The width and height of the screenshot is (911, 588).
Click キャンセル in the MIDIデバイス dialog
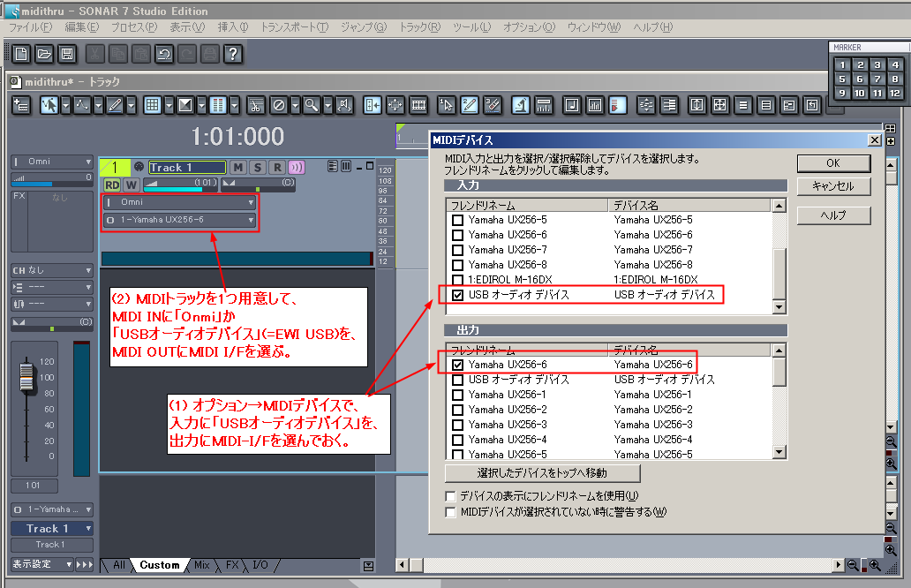click(833, 186)
